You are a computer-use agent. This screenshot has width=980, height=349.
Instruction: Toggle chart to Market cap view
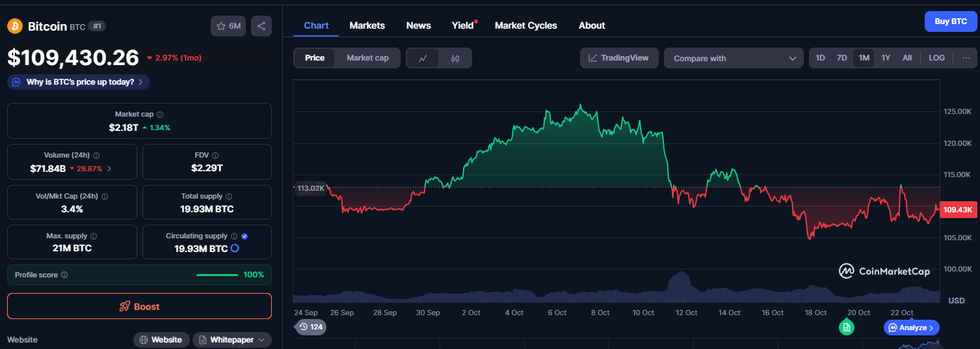click(x=367, y=58)
